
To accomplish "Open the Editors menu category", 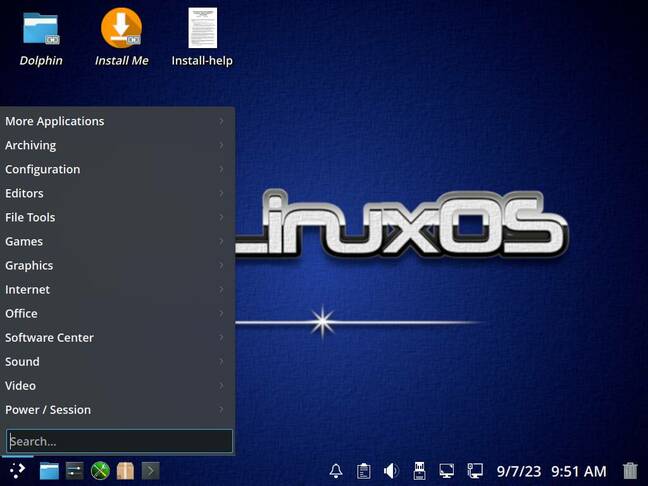I will click(x=117, y=193).
